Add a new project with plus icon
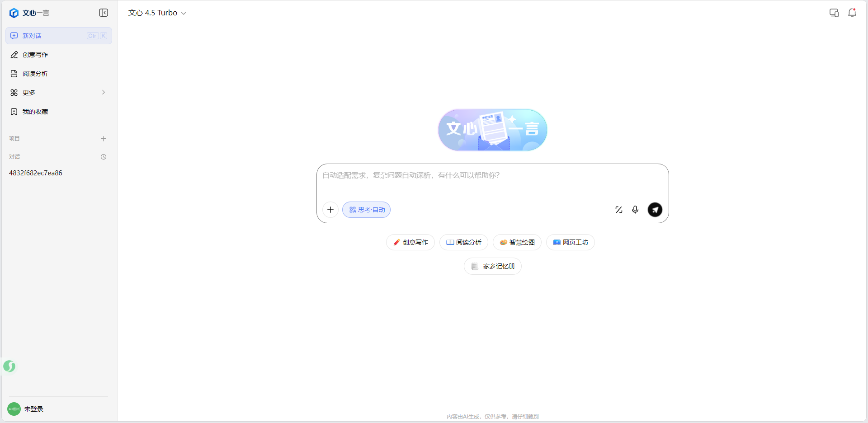Viewport: 868px width, 423px height. (x=104, y=139)
